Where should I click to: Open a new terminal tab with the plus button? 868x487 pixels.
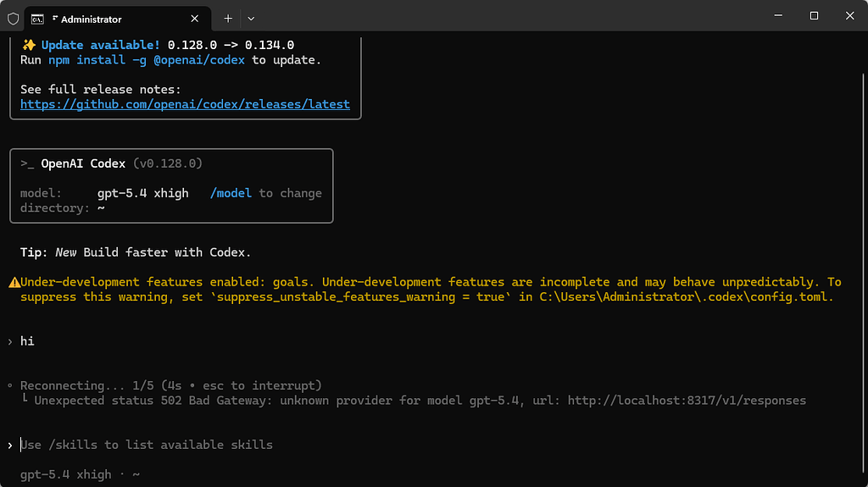(228, 19)
